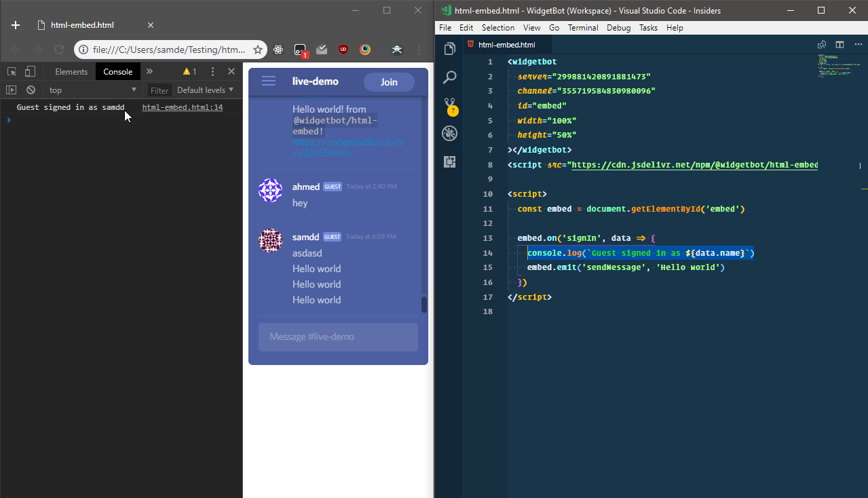
Task: Open the 'top' JavaScript context dropdown
Action: point(93,90)
